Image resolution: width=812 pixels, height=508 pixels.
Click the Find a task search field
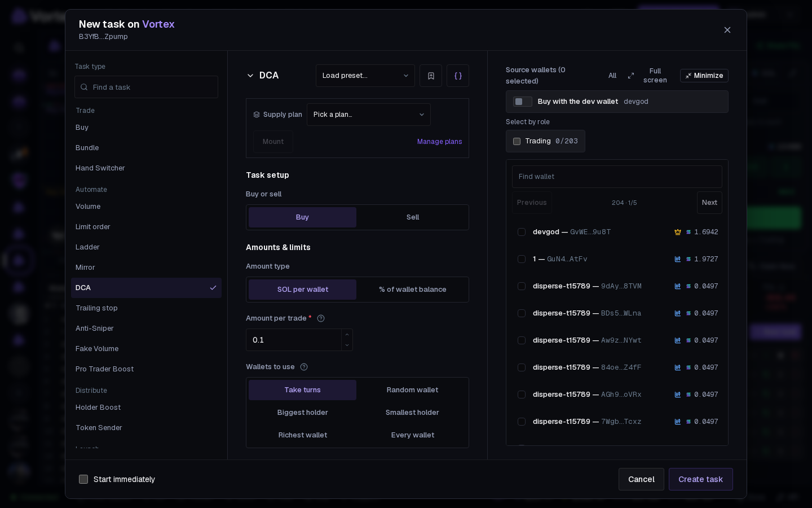click(146, 87)
